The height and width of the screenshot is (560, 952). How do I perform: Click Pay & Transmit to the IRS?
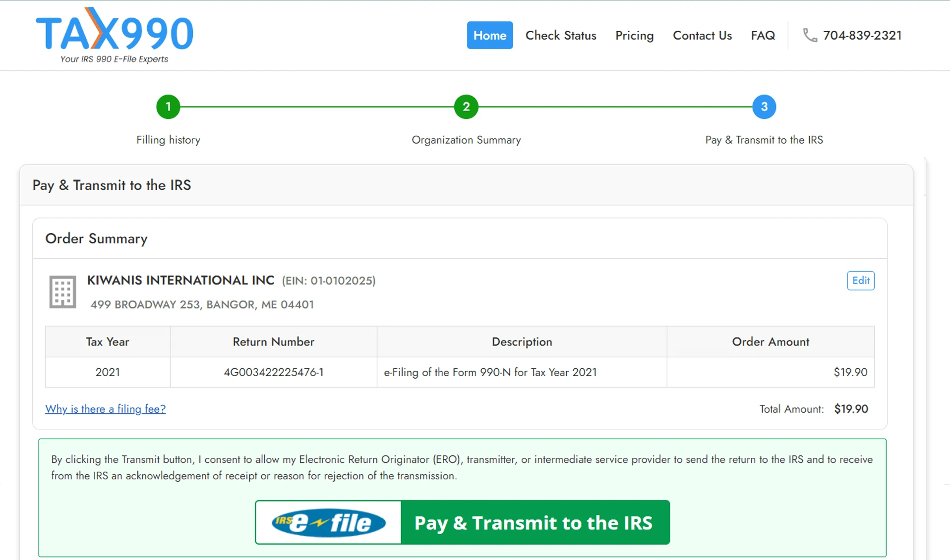click(534, 522)
